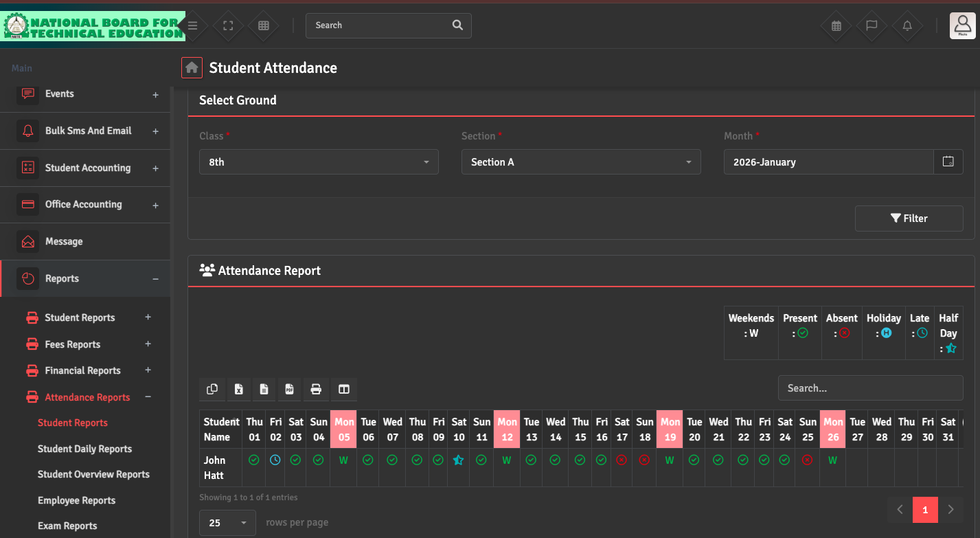Open rows per page dropdown
The width and height of the screenshot is (980, 538).
pyautogui.click(x=227, y=523)
